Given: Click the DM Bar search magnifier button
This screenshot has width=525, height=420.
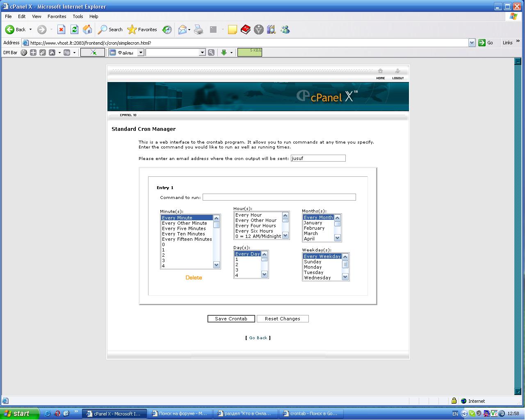Looking at the screenshot, I should [x=211, y=52].
